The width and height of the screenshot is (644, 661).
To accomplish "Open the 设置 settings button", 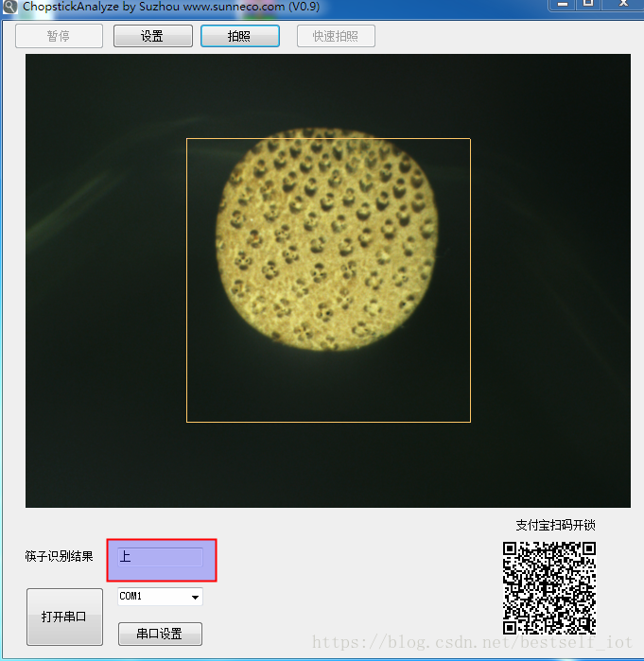I will pos(153,36).
